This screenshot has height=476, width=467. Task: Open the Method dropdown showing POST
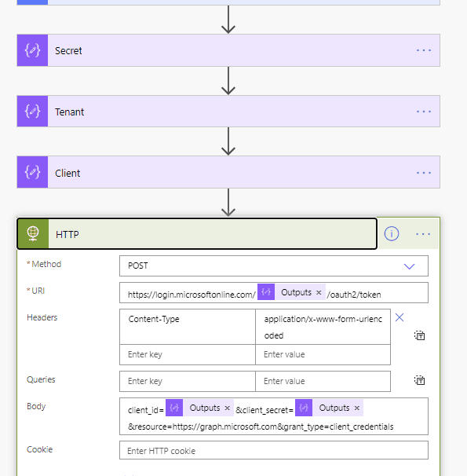coord(273,266)
